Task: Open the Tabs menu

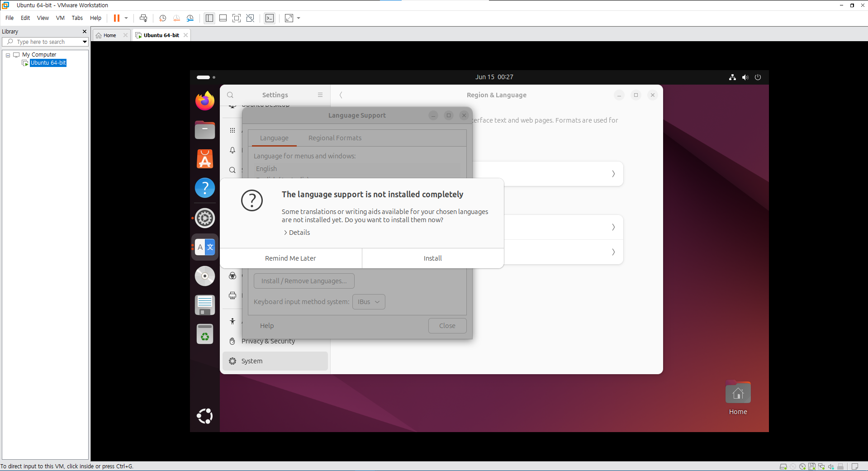Action: pos(77,18)
